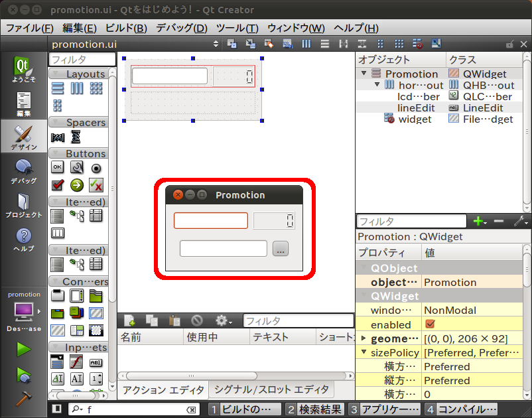Expand the geometry property row

click(364, 339)
